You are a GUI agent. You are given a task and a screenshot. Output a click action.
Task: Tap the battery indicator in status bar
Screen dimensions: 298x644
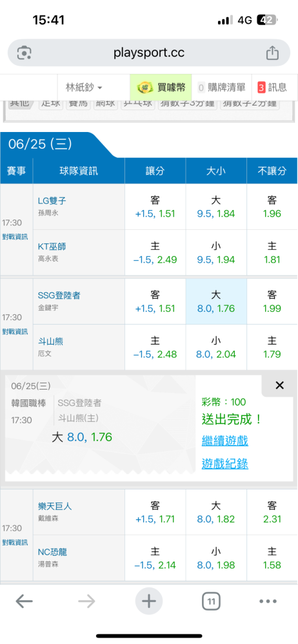click(268, 20)
